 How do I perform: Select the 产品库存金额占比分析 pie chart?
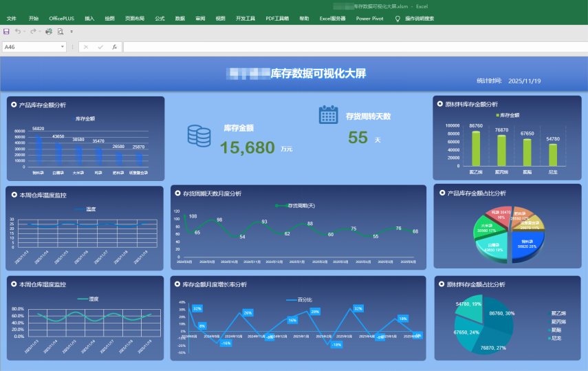[x=509, y=231]
